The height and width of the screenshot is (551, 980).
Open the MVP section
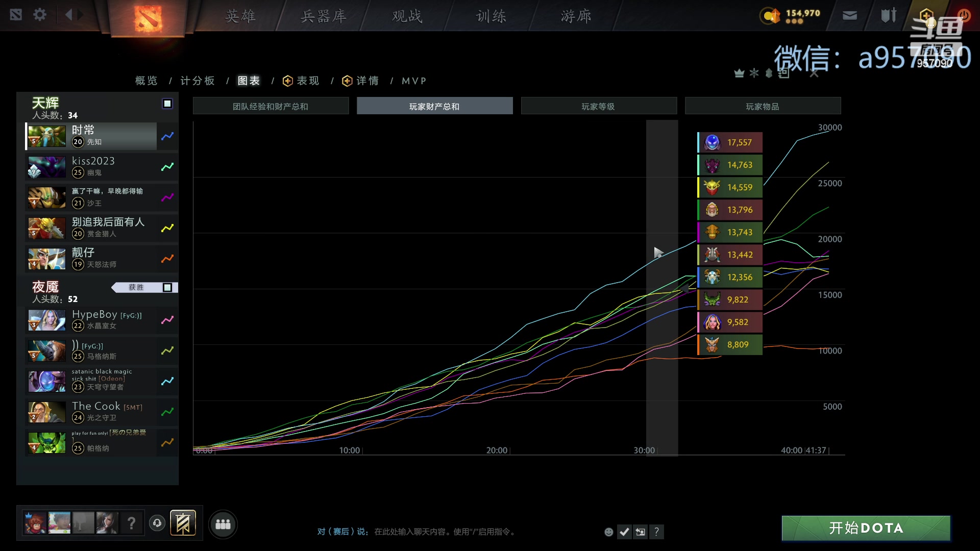coord(414,81)
